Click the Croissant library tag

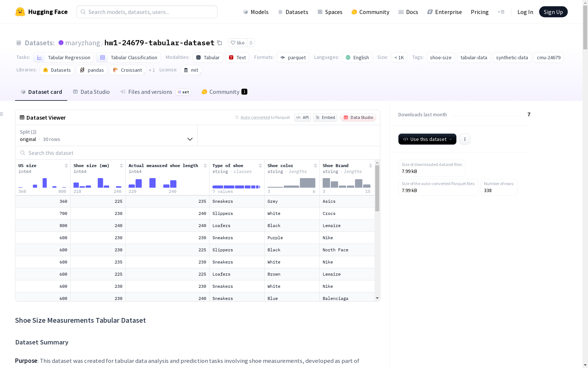click(x=128, y=70)
